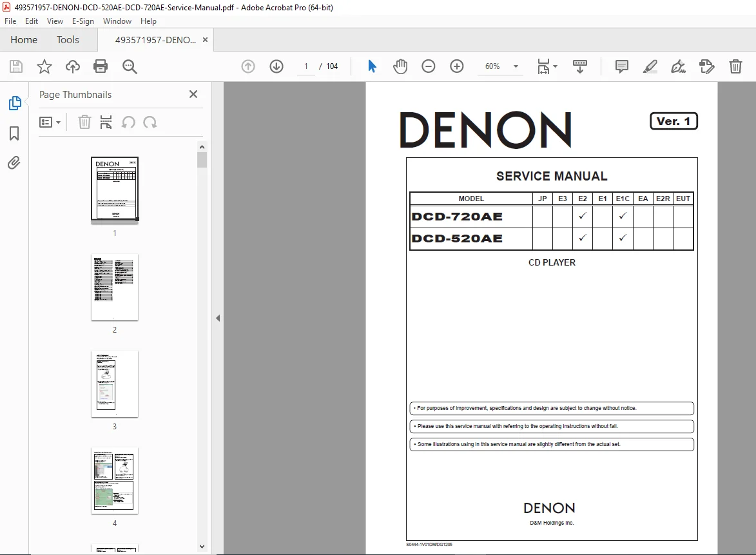Screen dimensions: 756x555
Task: Switch to the Home tab
Action: click(x=24, y=40)
